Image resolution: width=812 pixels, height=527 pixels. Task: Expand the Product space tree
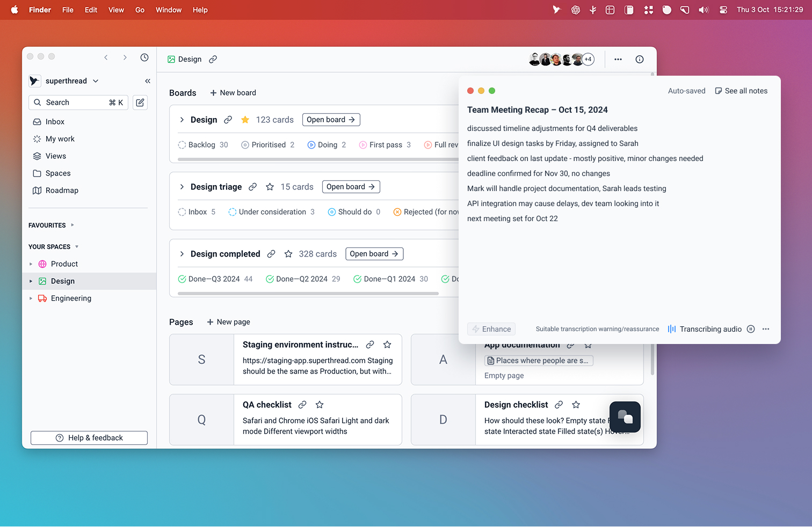coord(31,264)
